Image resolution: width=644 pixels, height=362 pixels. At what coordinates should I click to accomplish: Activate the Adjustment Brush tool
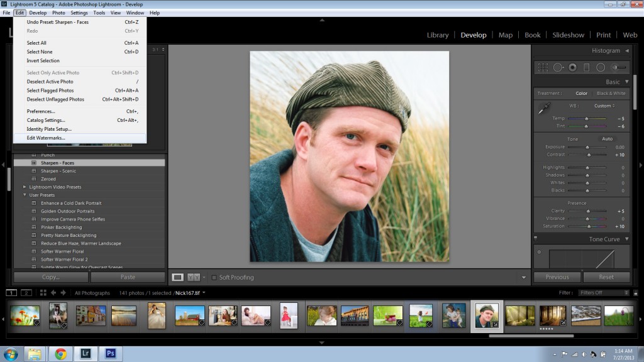617,67
